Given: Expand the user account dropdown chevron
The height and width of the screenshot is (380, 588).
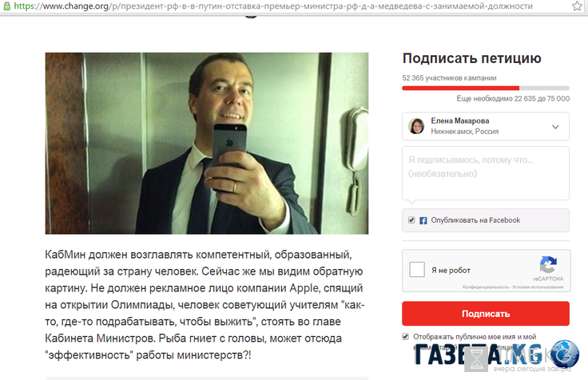Looking at the screenshot, I should (x=555, y=127).
